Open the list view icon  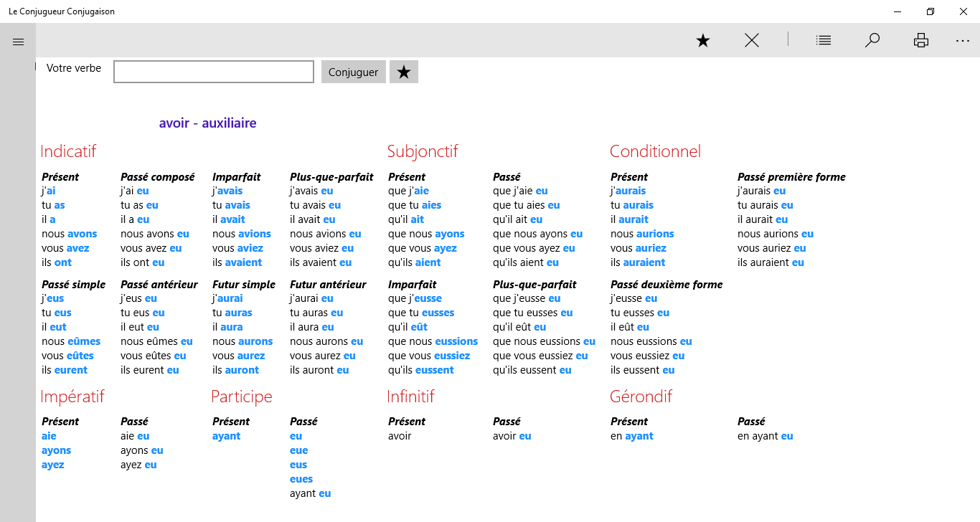click(x=824, y=41)
